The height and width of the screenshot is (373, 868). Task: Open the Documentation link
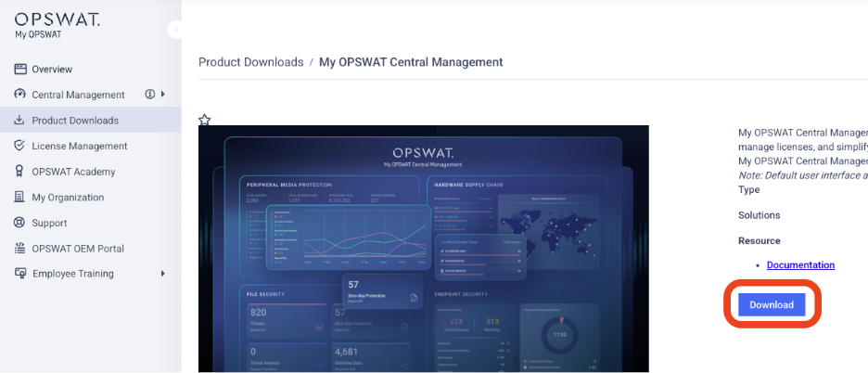coord(800,265)
